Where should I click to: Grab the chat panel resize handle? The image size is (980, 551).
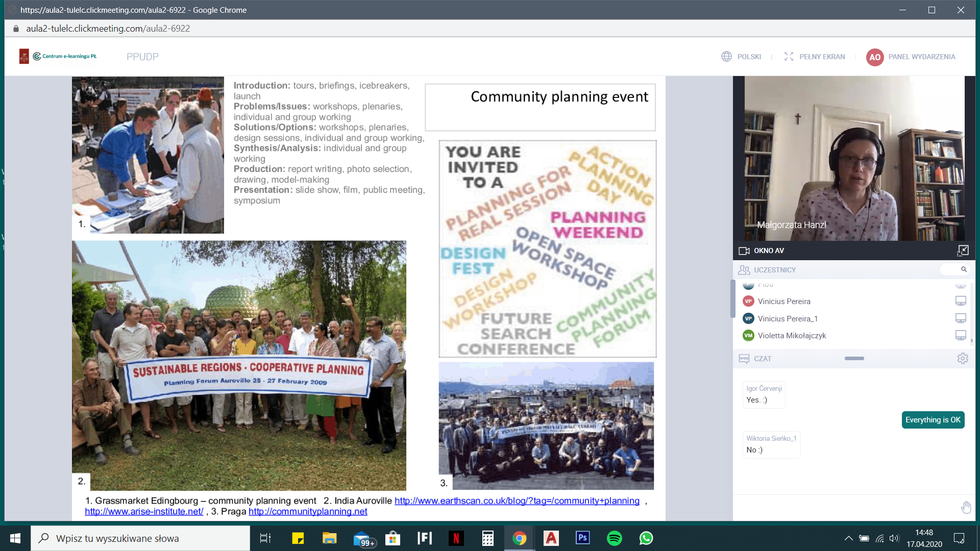click(x=854, y=359)
